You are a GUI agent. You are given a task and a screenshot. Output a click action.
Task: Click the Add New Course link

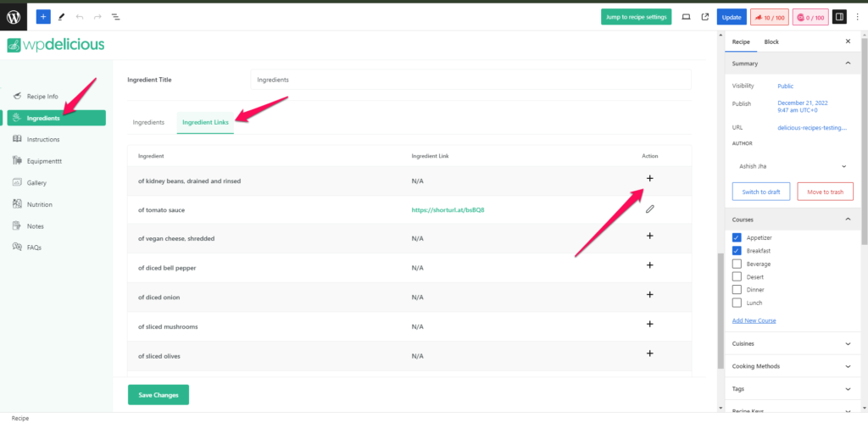754,320
